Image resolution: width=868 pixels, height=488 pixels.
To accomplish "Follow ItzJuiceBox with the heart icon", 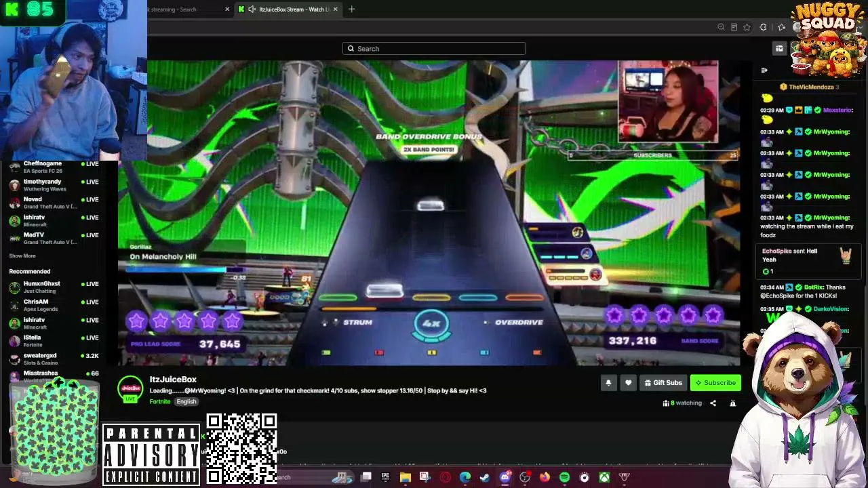I will pos(629,383).
